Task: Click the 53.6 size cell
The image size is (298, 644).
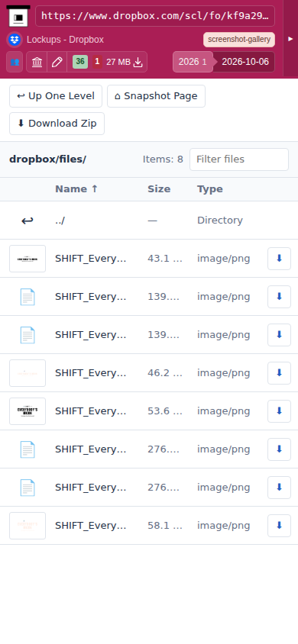Action: [165, 411]
